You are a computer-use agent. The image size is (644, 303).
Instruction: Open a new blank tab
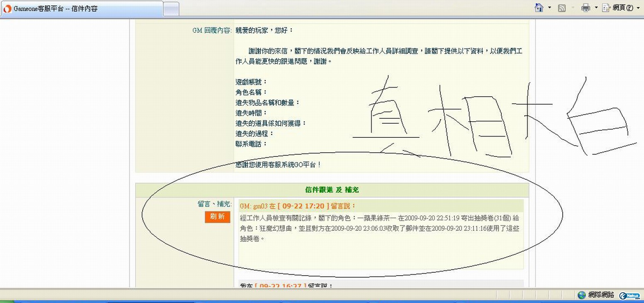click(171, 9)
